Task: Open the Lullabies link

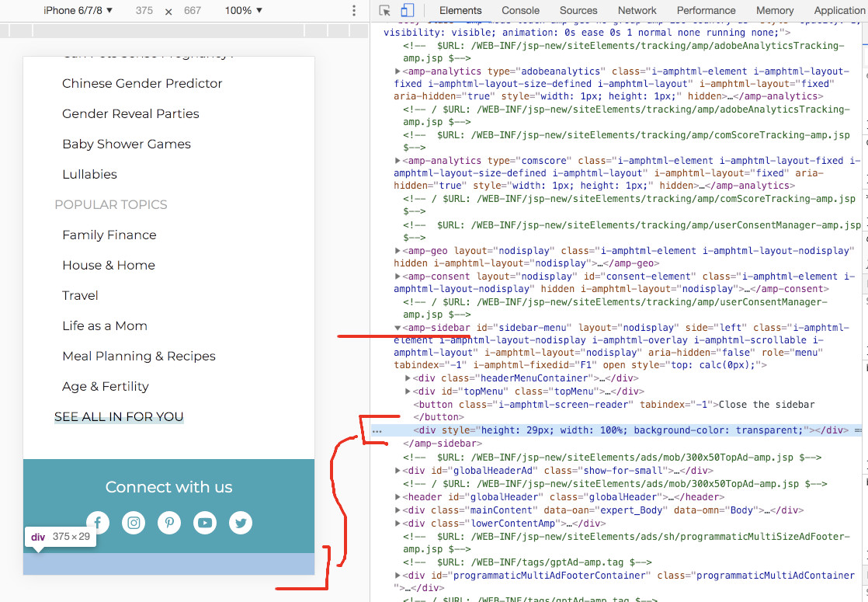Action: tap(90, 175)
